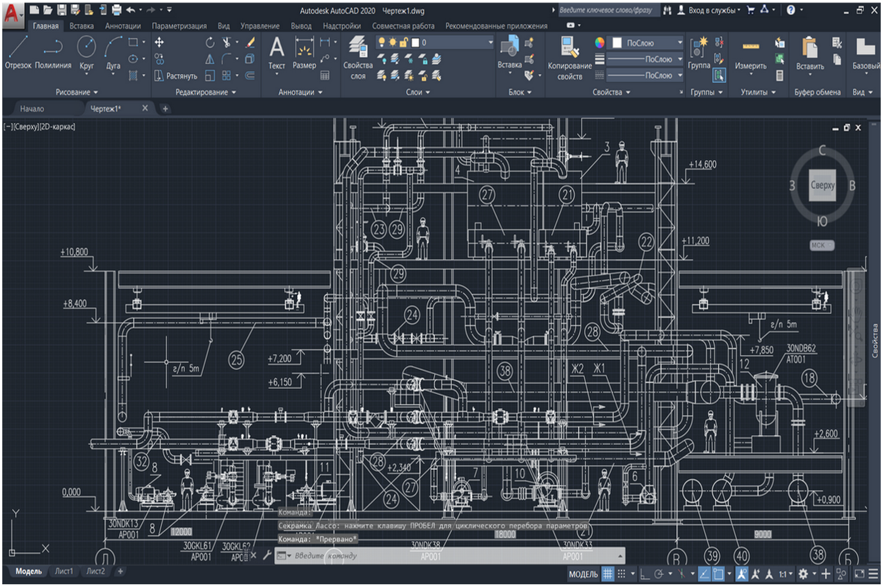This screenshot has height=588, width=883.
Task: Click the МСК coordinate system button
Action: point(821,245)
